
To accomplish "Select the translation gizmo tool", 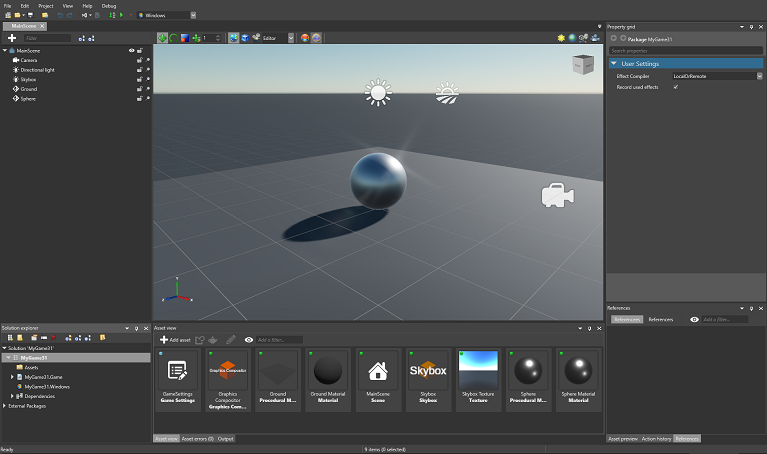I will coord(162,38).
